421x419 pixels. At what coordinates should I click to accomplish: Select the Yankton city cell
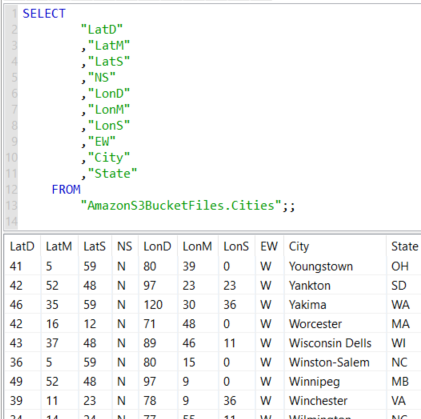(x=310, y=286)
